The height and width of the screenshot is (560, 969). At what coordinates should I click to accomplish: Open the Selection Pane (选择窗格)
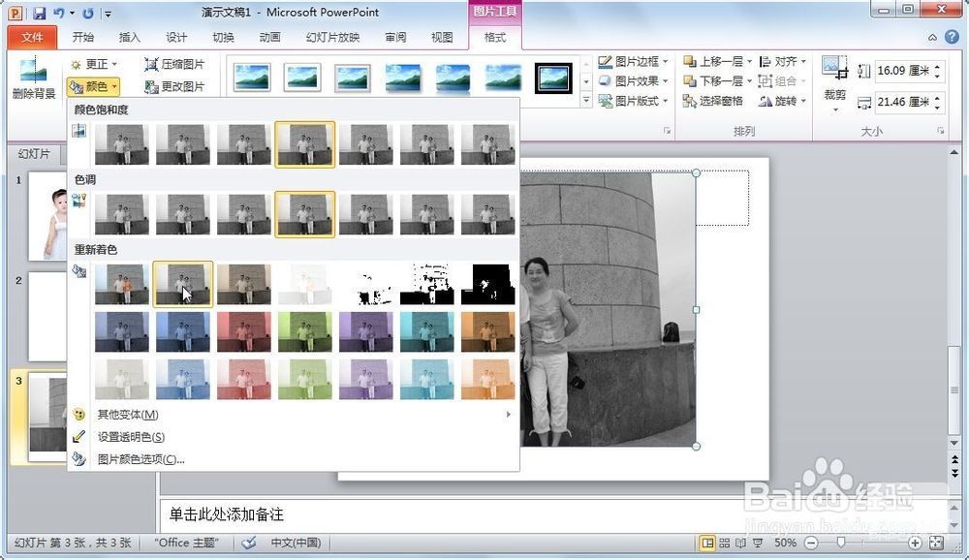(713, 101)
